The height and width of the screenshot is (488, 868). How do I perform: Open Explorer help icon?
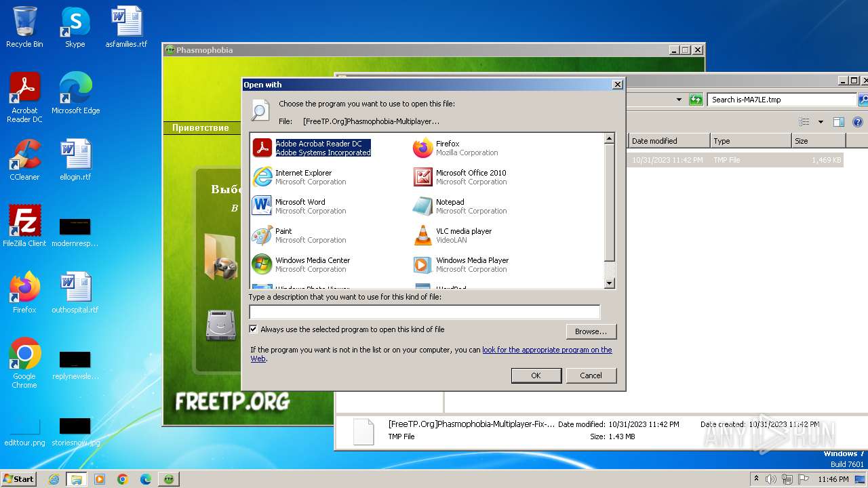click(x=858, y=122)
